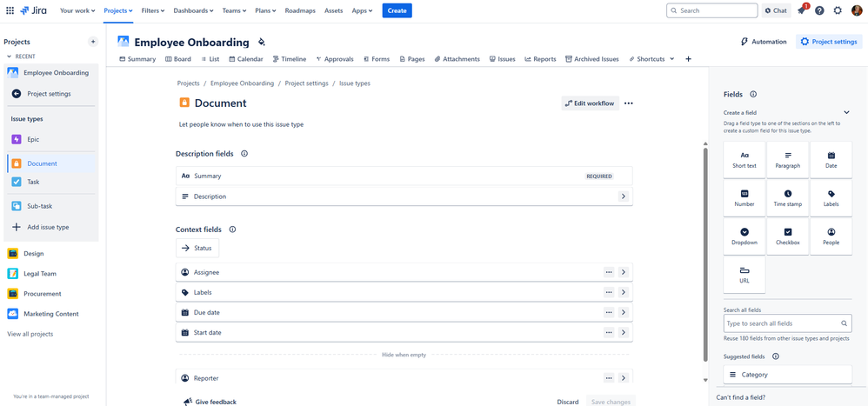Select the Paragraph field type
Image resolution: width=868 pixels, height=406 pixels.
click(x=788, y=160)
